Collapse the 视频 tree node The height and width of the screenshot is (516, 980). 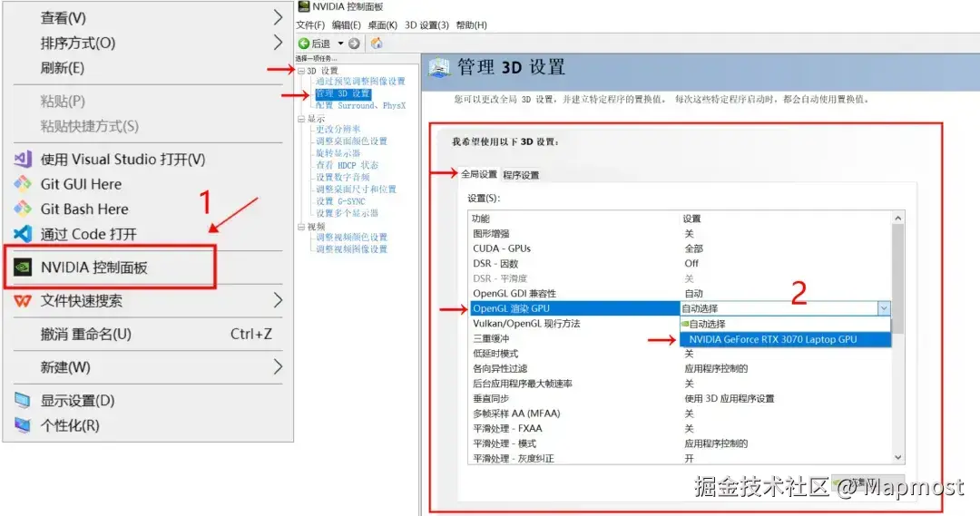pyautogui.click(x=300, y=227)
